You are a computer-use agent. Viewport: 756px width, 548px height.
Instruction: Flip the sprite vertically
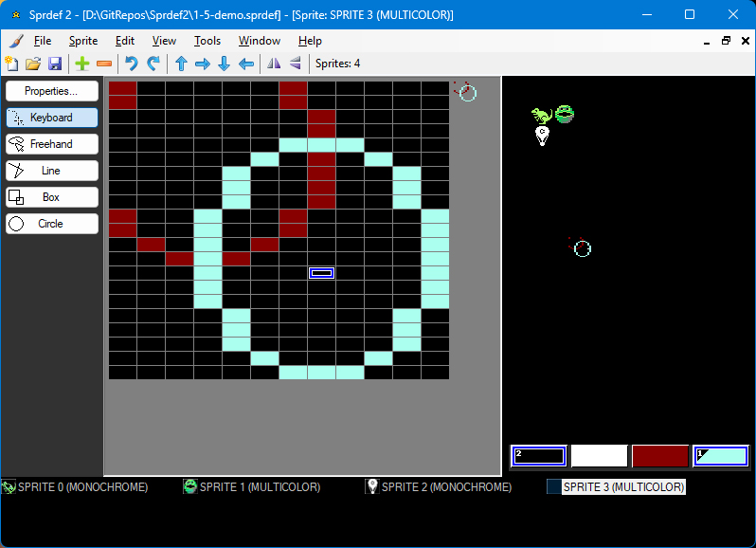[295, 64]
